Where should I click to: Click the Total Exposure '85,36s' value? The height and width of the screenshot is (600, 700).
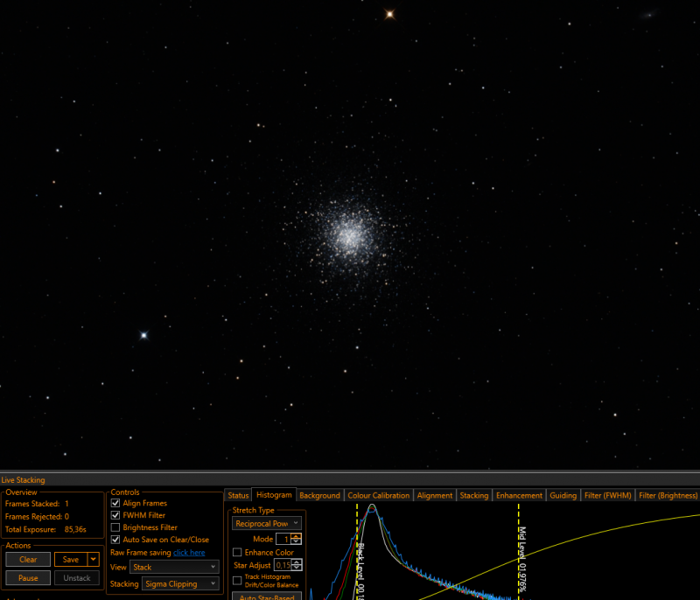pyautogui.click(x=75, y=529)
